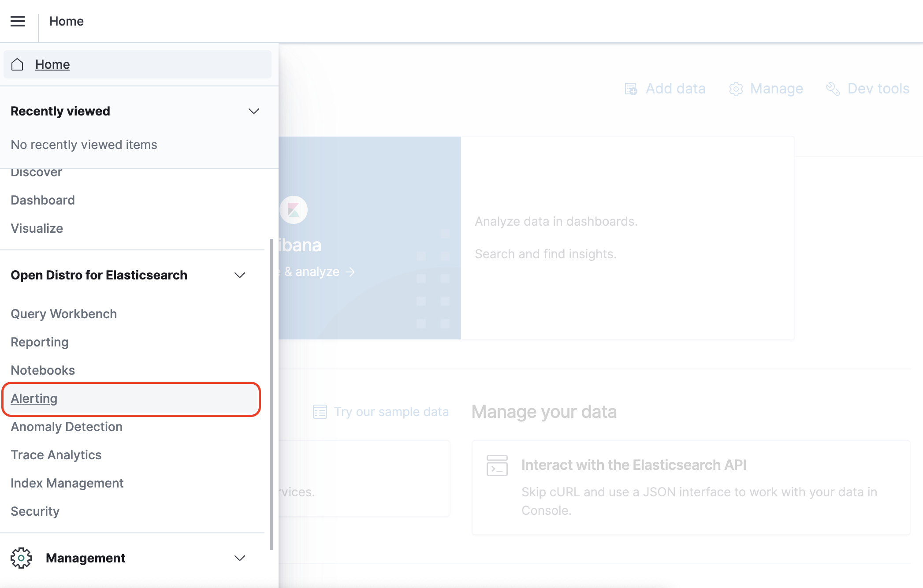Click the Management gear icon
The height and width of the screenshot is (588, 923).
(21, 558)
